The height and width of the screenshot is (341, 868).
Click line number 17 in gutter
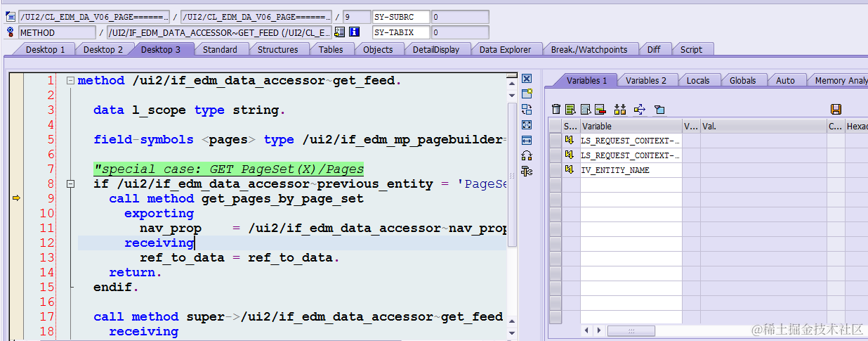46,316
